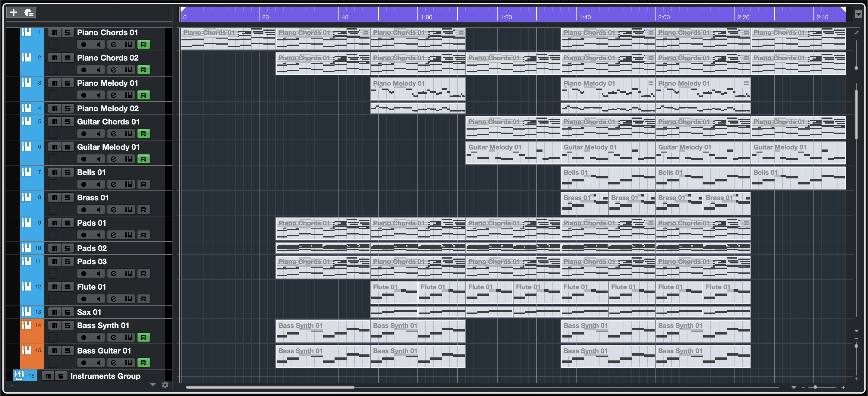
Task: Select the Bass Synth 01 track name
Action: coord(103,325)
